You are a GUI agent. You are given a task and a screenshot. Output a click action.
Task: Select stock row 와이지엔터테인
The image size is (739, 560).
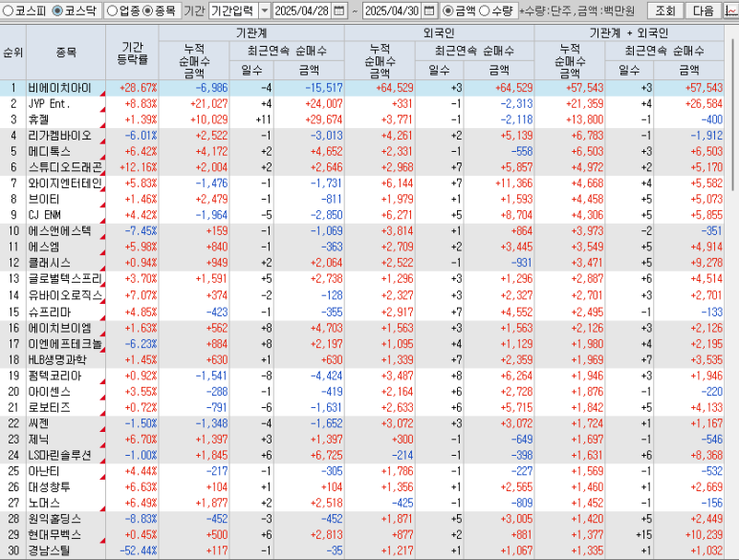(x=362, y=183)
